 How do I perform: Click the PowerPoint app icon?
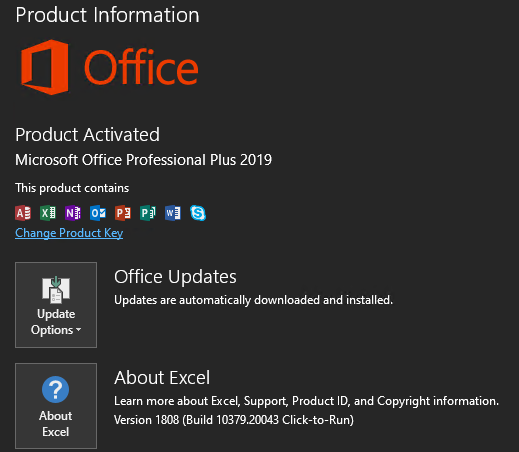pos(123,213)
